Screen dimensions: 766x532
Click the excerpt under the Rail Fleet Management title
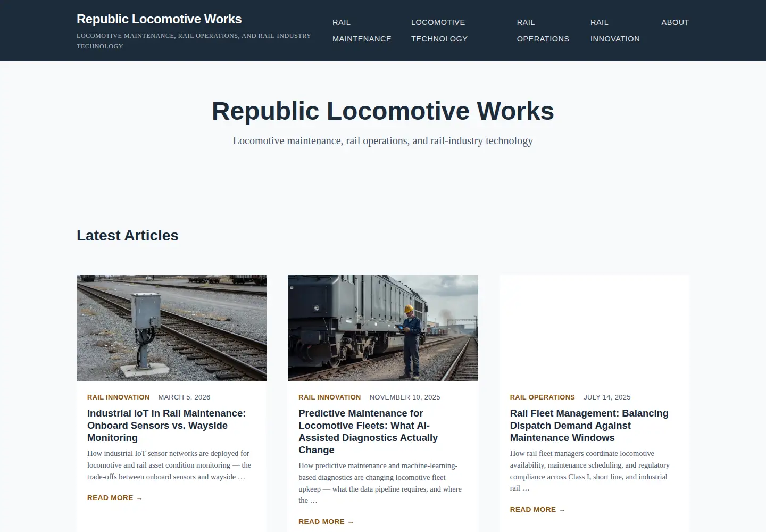pyautogui.click(x=589, y=471)
